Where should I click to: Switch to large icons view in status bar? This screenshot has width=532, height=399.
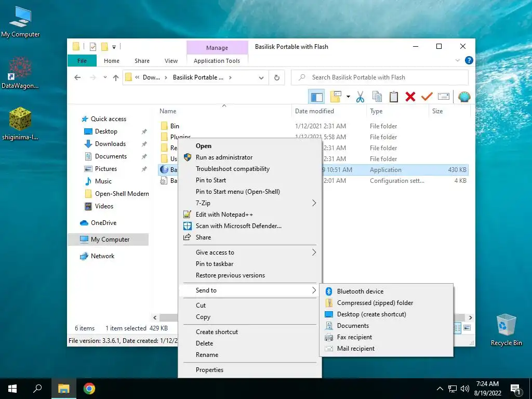(x=467, y=328)
